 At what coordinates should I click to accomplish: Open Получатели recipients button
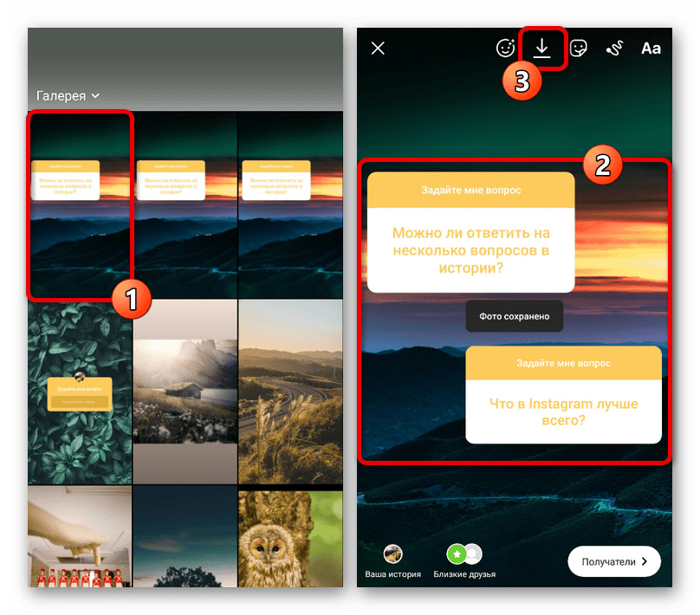(614, 561)
